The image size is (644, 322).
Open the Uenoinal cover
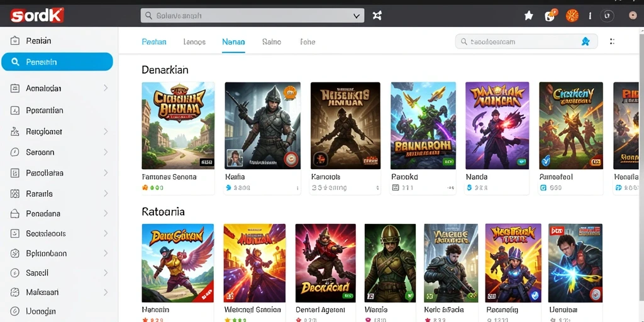pyautogui.click(x=575, y=263)
